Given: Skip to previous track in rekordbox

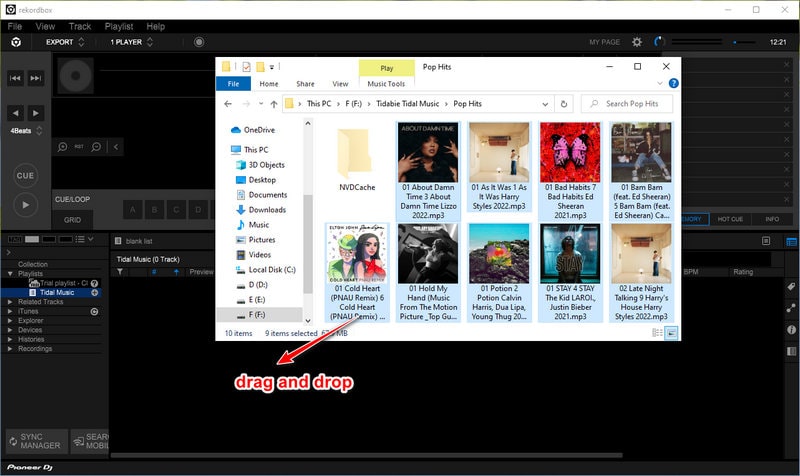Looking at the screenshot, I should click(15, 78).
